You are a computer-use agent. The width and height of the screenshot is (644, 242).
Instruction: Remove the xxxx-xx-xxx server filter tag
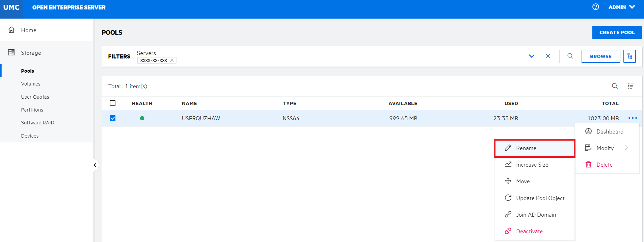[172, 60]
